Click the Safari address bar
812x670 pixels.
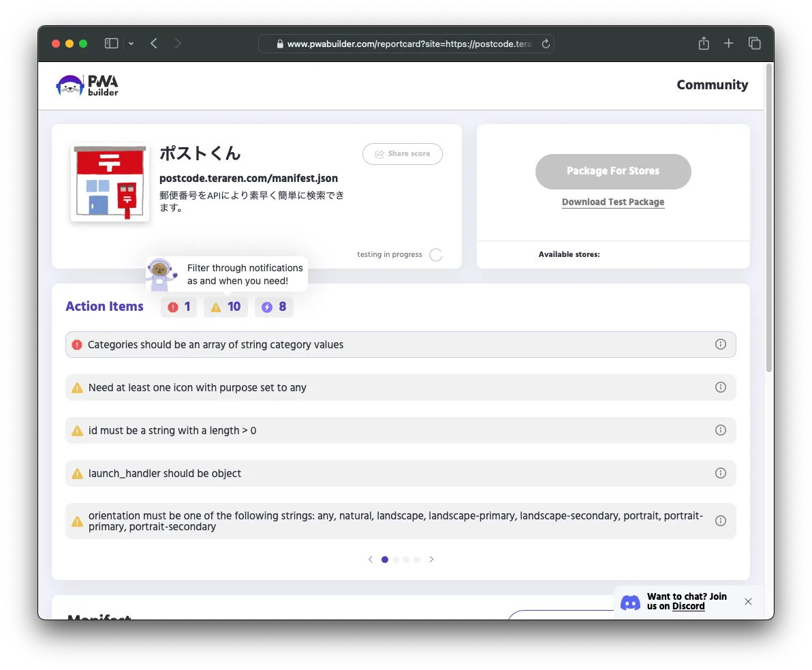[x=405, y=44]
